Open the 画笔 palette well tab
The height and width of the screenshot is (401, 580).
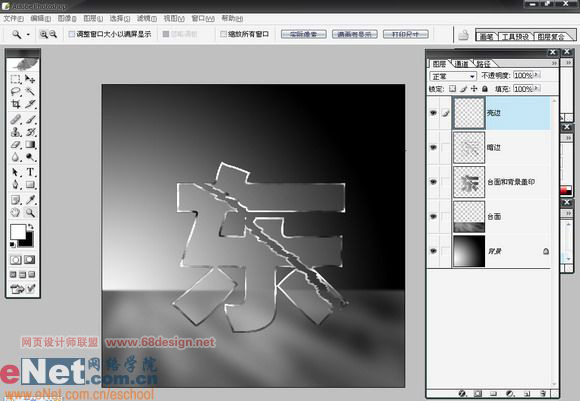coord(487,37)
